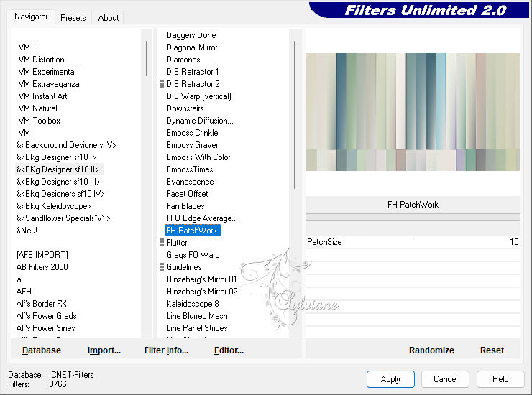
Task: Reset the filter settings
Action: point(492,350)
